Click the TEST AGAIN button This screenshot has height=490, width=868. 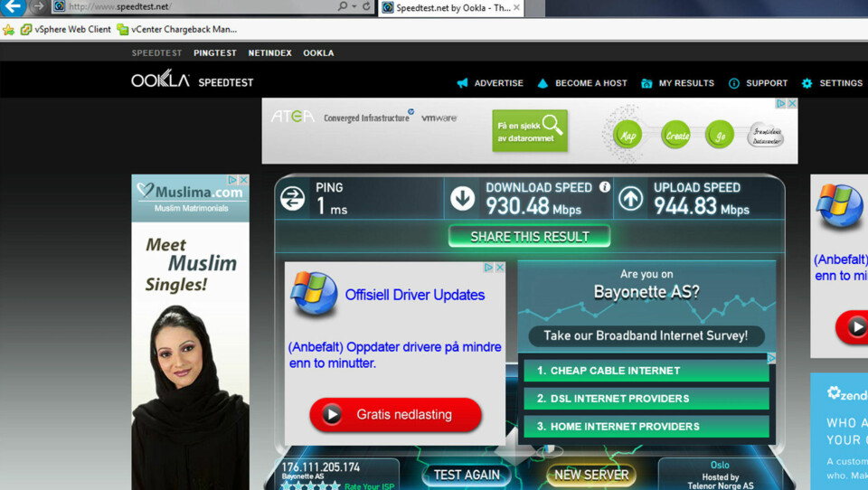pyautogui.click(x=467, y=475)
